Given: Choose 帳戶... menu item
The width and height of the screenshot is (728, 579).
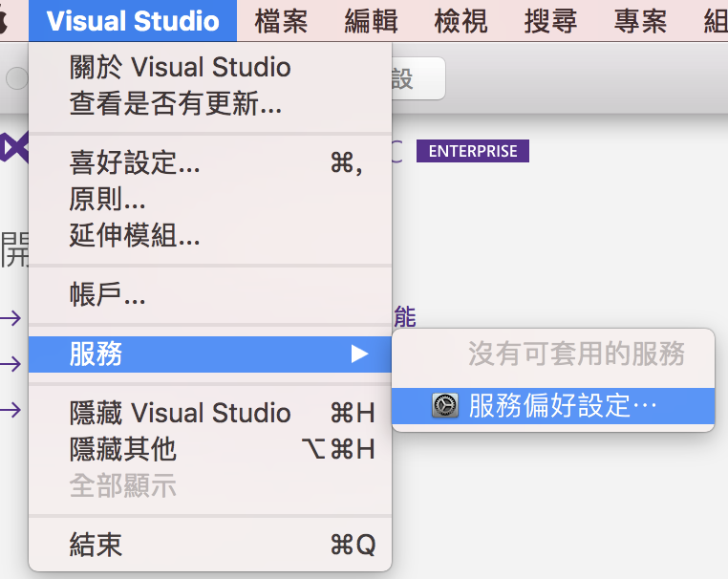Looking at the screenshot, I should click(x=210, y=294).
